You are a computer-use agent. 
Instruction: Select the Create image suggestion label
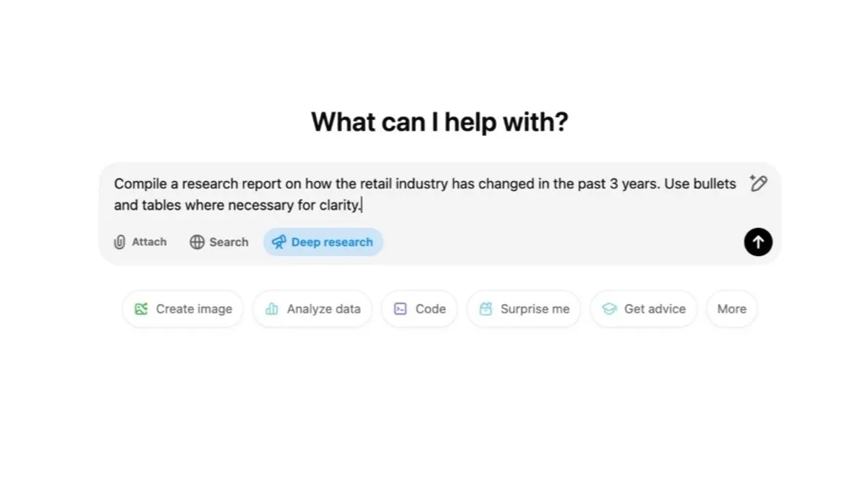(194, 309)
